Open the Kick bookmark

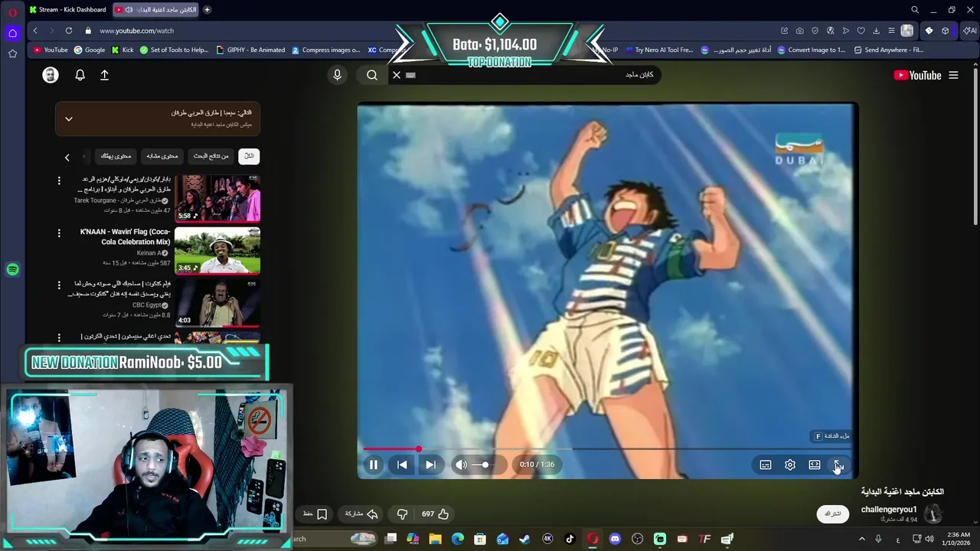click(122, 50)
